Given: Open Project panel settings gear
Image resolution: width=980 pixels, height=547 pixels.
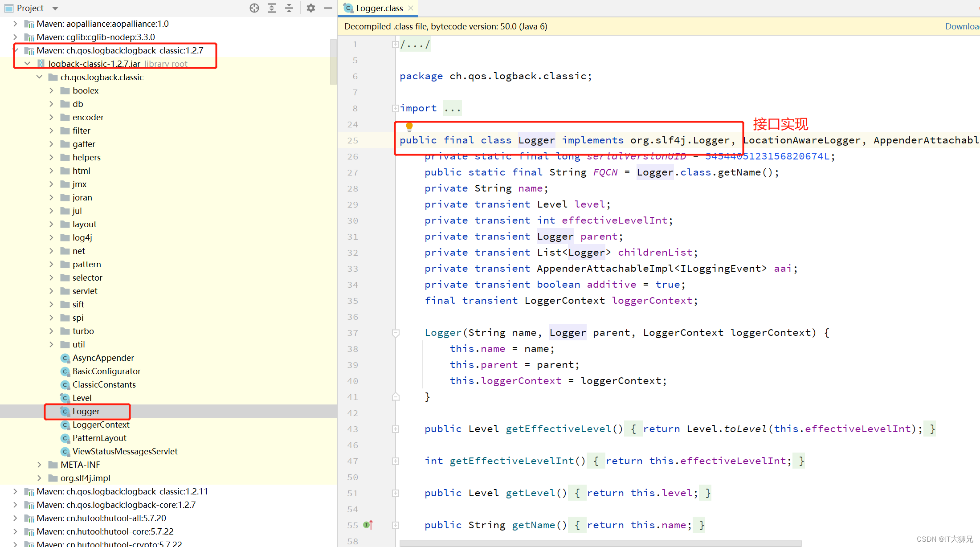Looking at the screenshot, I should coord(311,8).
